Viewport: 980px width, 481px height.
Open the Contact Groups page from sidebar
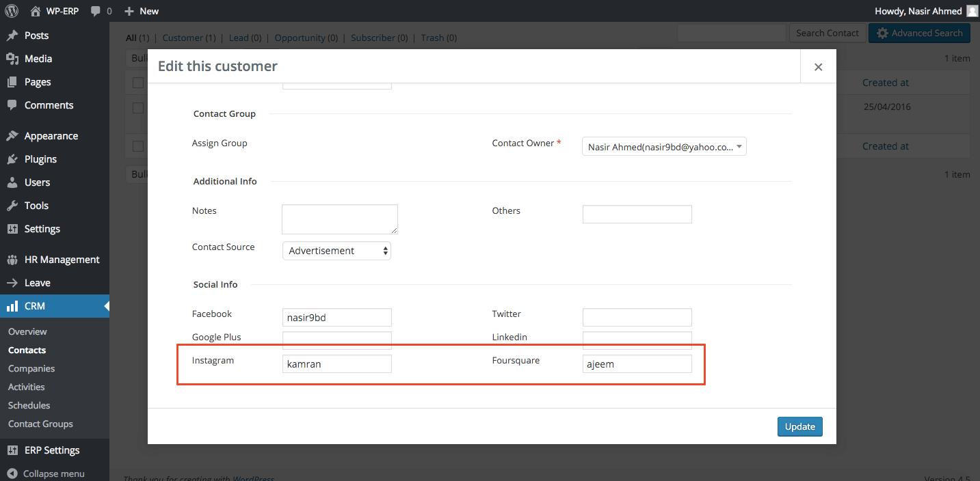tap(40, 424)
